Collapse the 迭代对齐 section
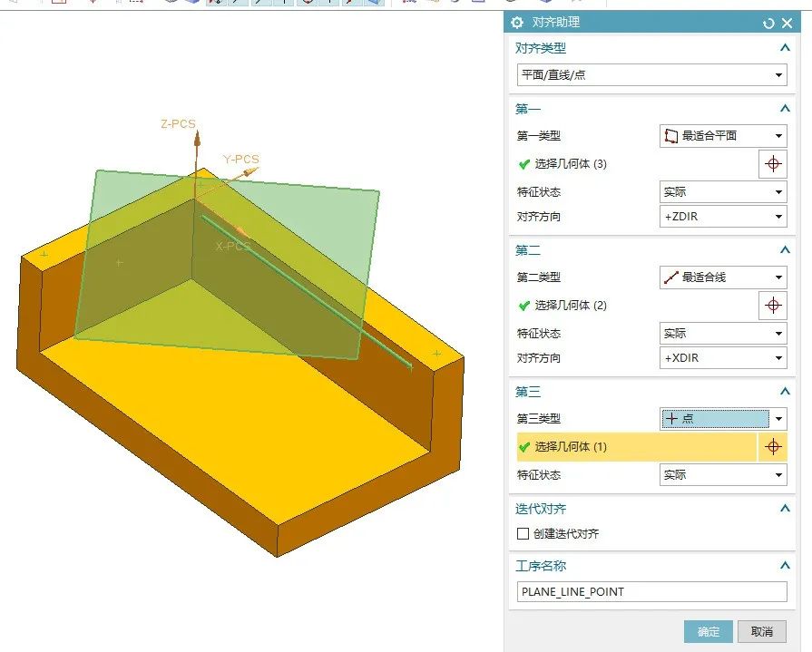812x652 pixels. click(785, 509)
